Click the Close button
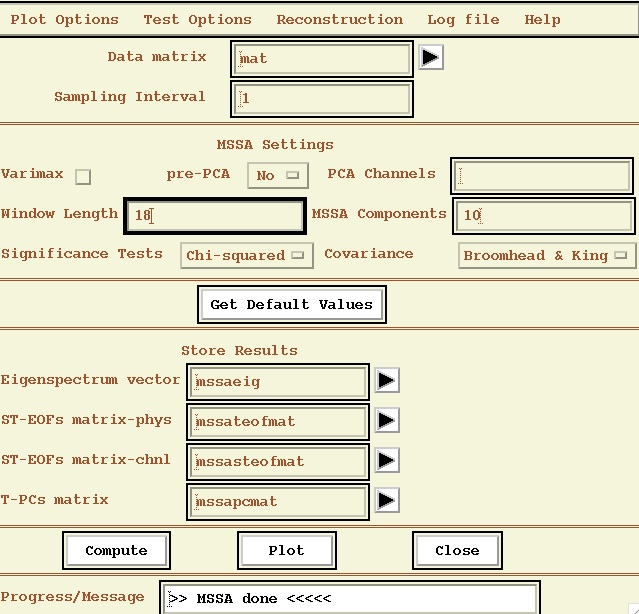This screenshot has height=614, width=639. coord(457,550)
